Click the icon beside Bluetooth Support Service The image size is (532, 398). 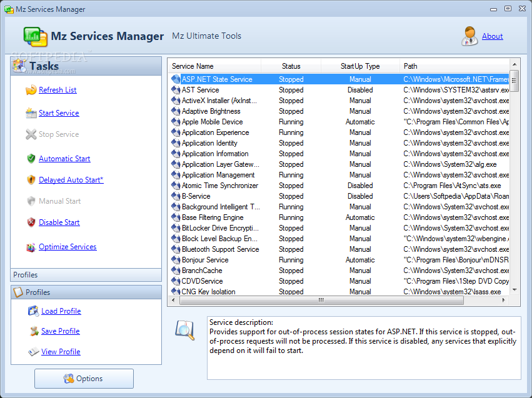pyautogui.click(x=176, y=249)
